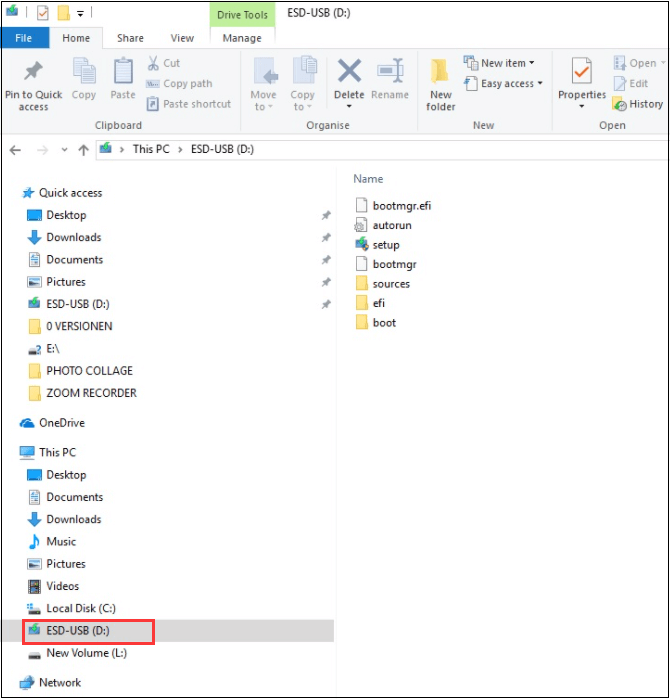Open Documents under Quick access
This screenshot has width=670, height=699.
click(x=66, y=260)
